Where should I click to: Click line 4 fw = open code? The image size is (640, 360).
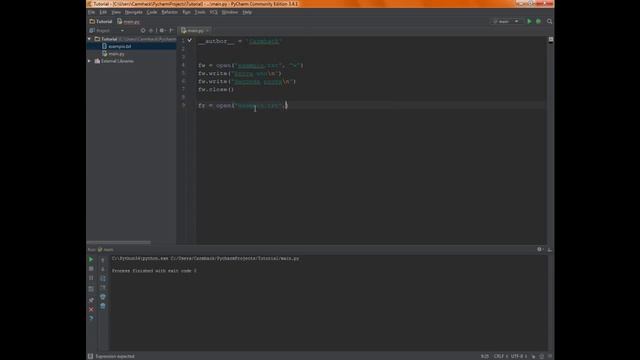(251, 65)
